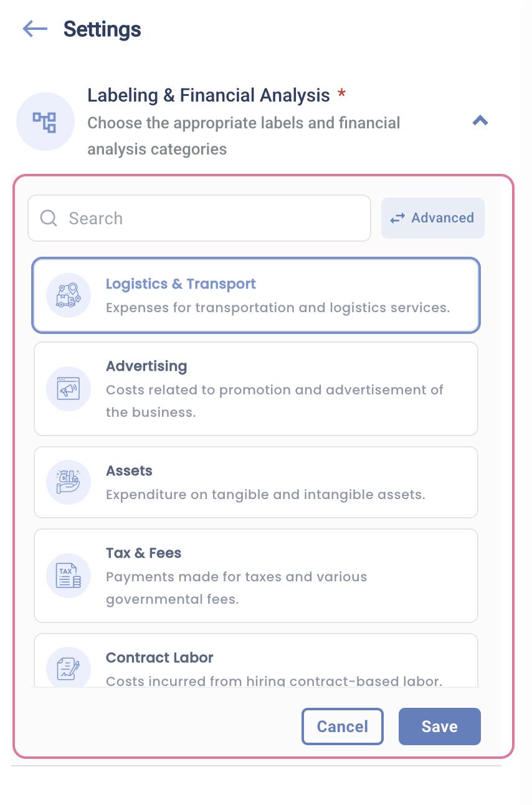Select the Tax & Fees category
532x805 pixels.
point(255,576)
